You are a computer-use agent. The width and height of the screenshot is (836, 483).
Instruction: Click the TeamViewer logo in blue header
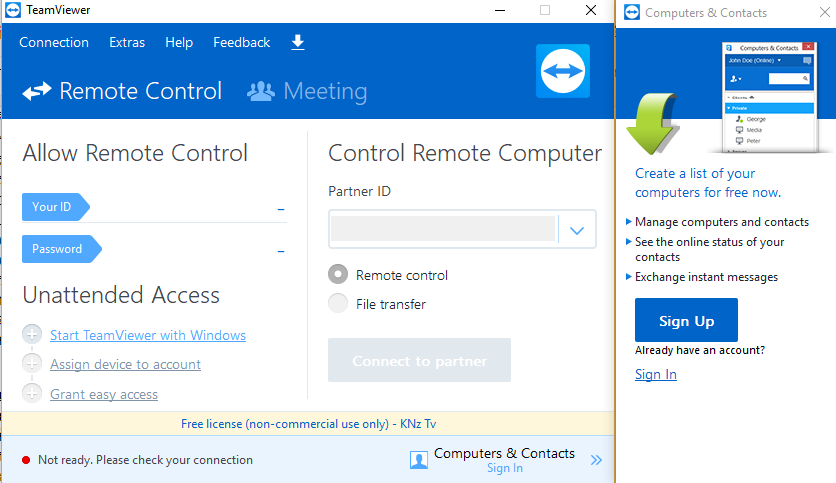click(562, 71)
